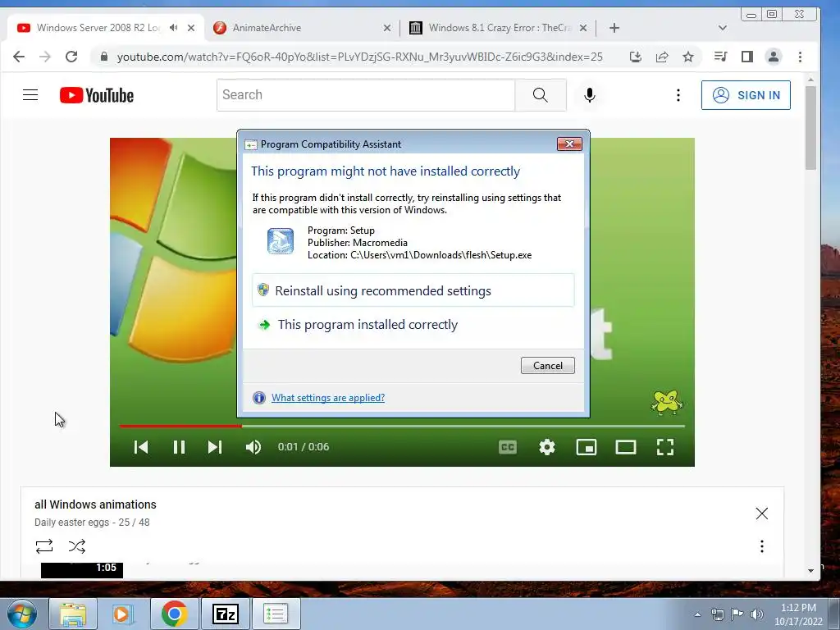Launch Windows Media Player from taskbar
Image resolution: width=840 pixels, height=630 pixels.
click(x=122, y=614)
